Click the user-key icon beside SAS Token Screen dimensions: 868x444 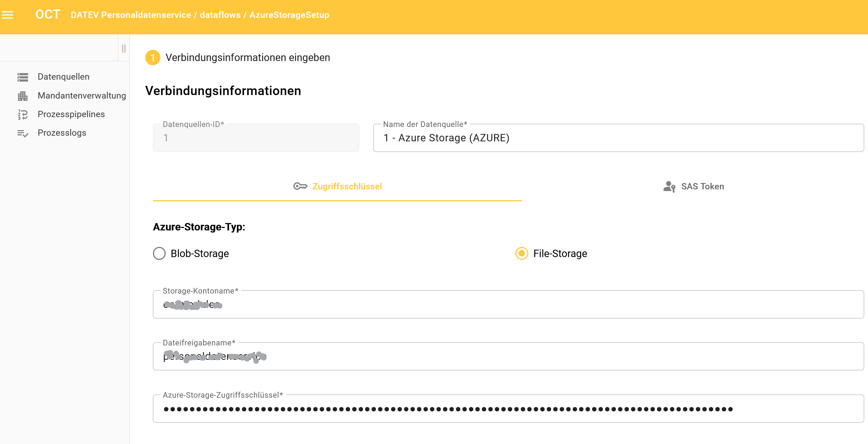(669, 187)
